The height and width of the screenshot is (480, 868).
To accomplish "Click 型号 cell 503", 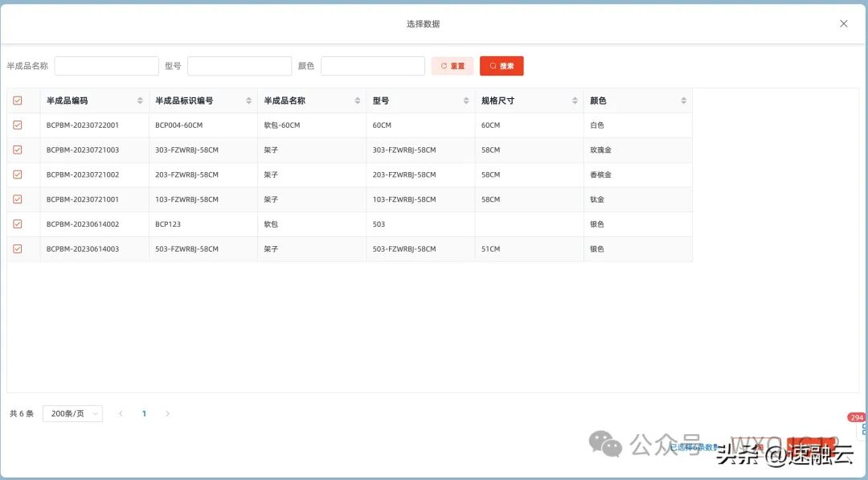I will tap(379, 224).
